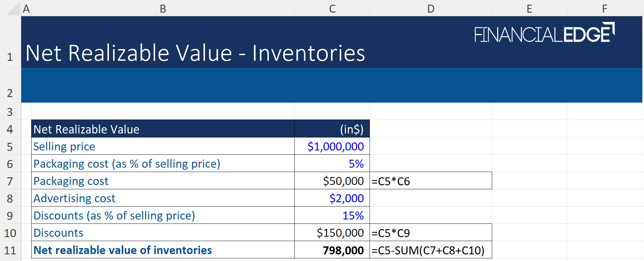
Task: Select column C header
Action: [x=332, y=9]
